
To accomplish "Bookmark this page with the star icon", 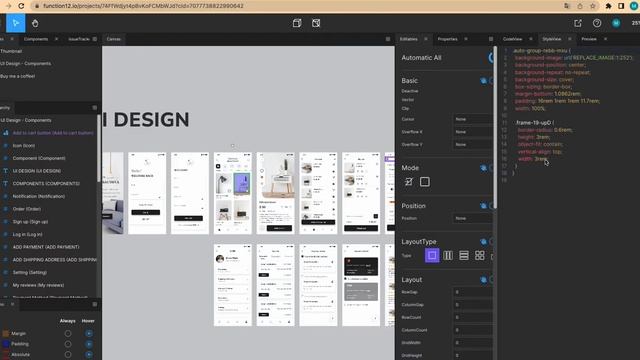I will pos(593,6).
